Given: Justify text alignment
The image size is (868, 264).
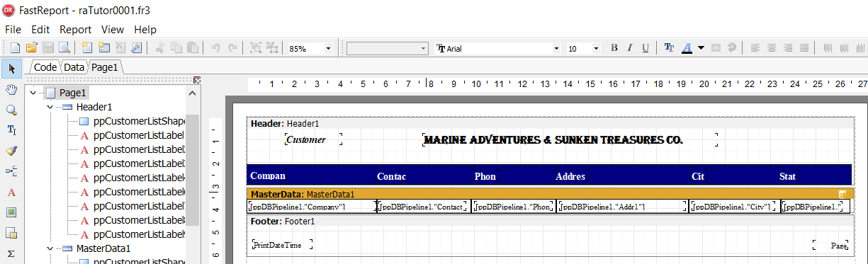Looking at the screenshot, I should click(x=804, y=48).
